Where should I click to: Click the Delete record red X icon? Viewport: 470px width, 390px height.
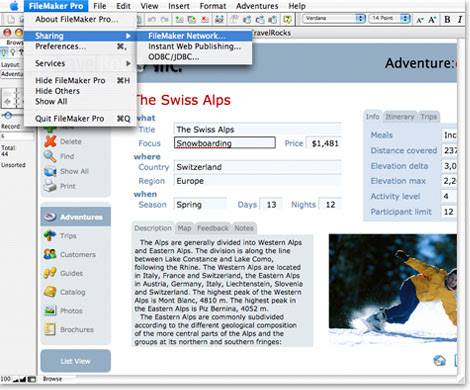50,141
